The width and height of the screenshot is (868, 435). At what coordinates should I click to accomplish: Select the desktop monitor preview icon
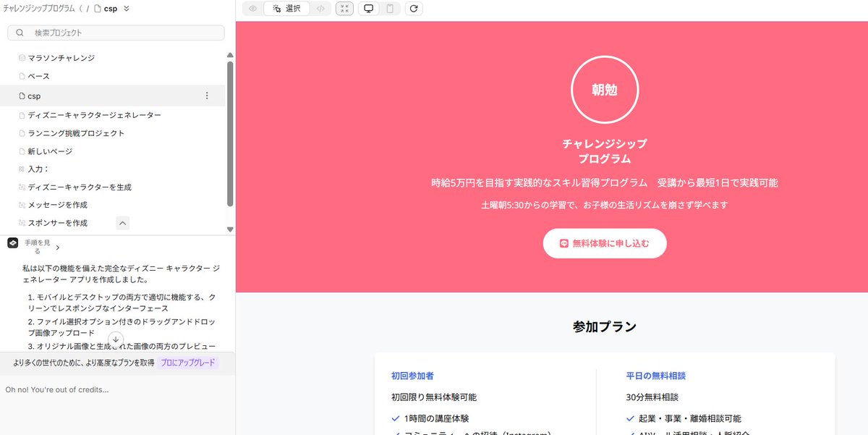coord(369,9)
